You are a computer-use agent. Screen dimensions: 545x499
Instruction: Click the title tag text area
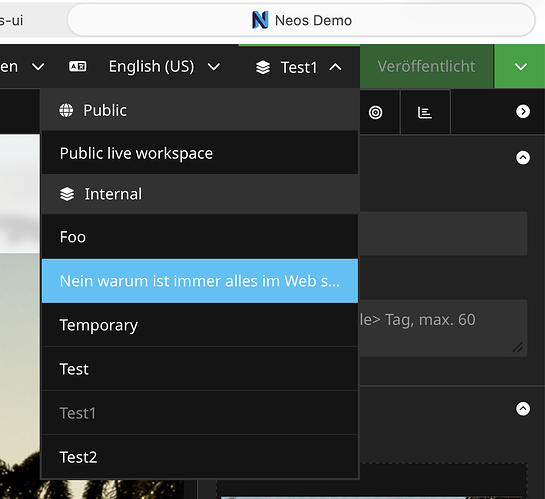point(443,328)
